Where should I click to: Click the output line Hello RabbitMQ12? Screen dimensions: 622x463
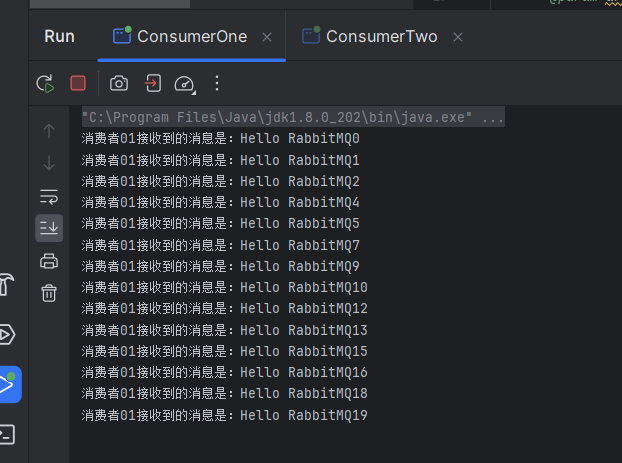coord(225,308)
